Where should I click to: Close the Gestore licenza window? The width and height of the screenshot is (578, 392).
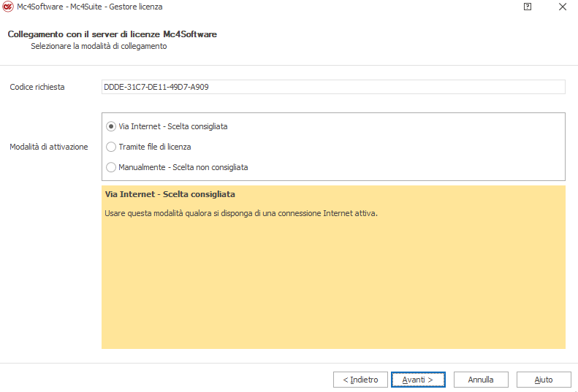562,7
